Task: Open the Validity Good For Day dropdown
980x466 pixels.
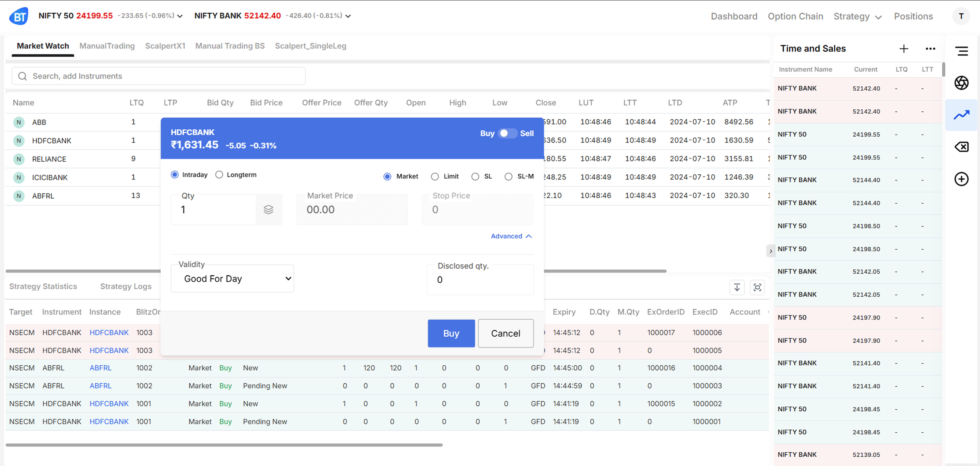Action: click(x=232, y=279)
